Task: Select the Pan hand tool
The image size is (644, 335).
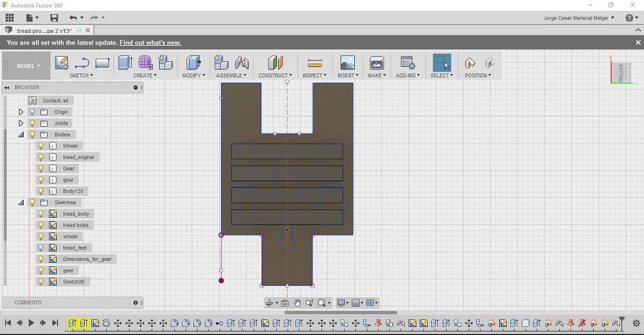Action: click(297, 303)
